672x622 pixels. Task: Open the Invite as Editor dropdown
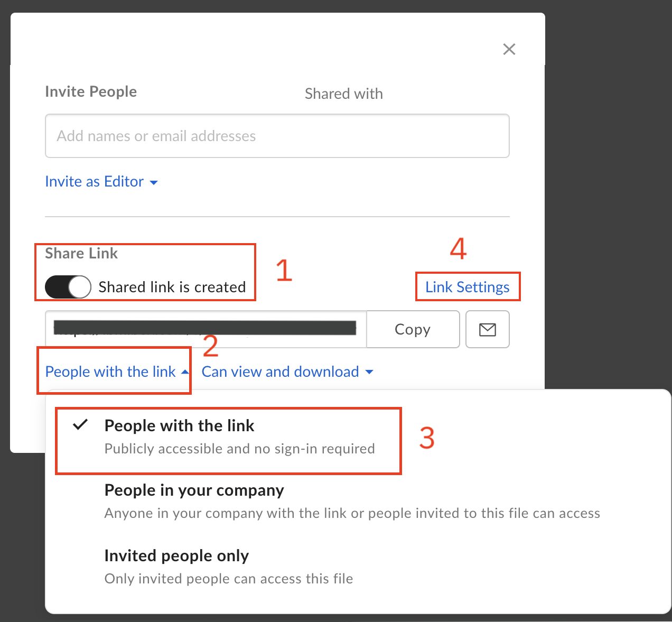click(95, 182)
